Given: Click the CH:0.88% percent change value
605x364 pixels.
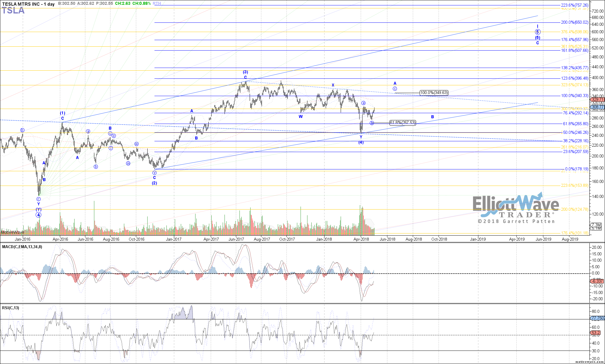Looking at the screenshot, I should [x=142, y=4].
